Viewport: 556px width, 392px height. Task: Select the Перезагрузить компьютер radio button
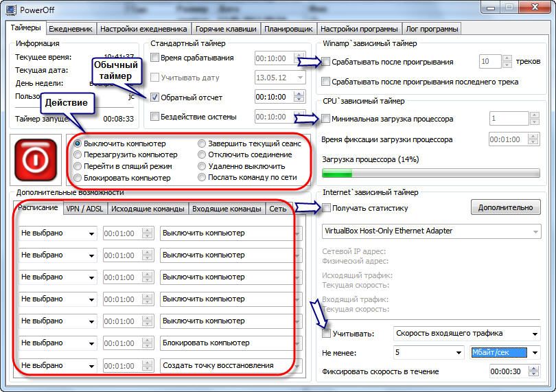[x=78, y=155]
